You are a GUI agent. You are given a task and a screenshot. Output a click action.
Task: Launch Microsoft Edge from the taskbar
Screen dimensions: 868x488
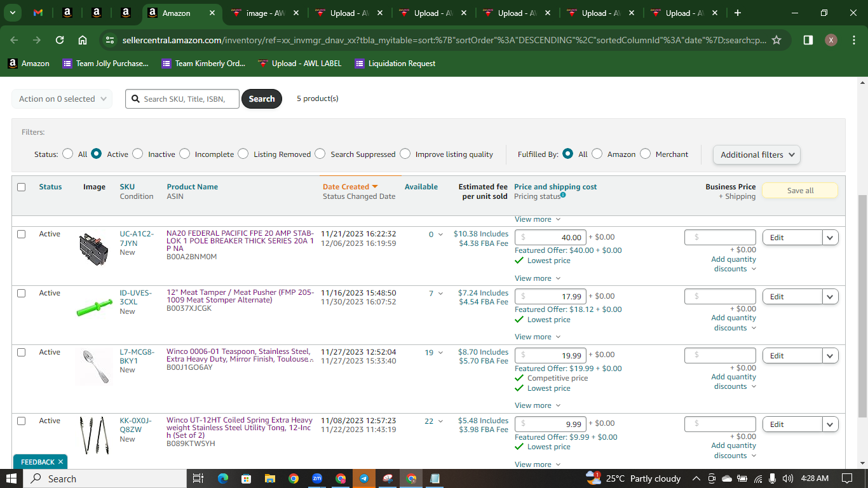(222, 478)
